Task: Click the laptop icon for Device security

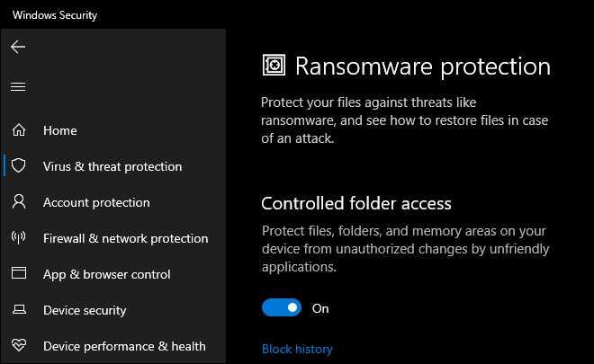Action: coord(19,309)
